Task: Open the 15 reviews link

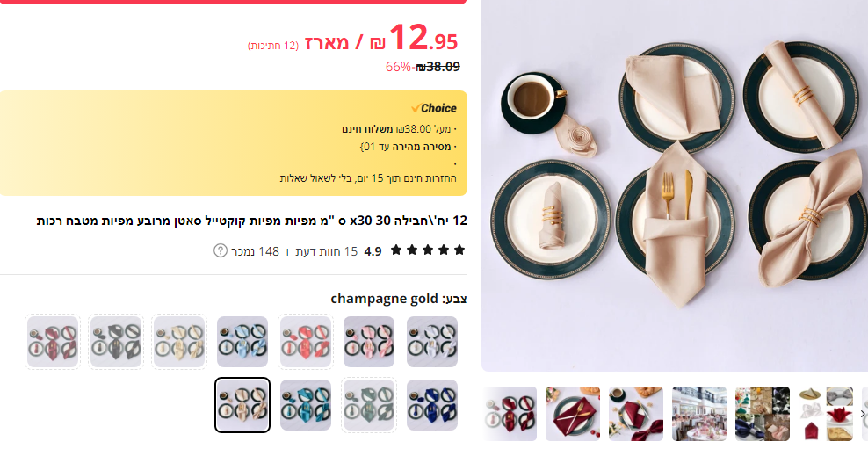Action: point(327,251)
